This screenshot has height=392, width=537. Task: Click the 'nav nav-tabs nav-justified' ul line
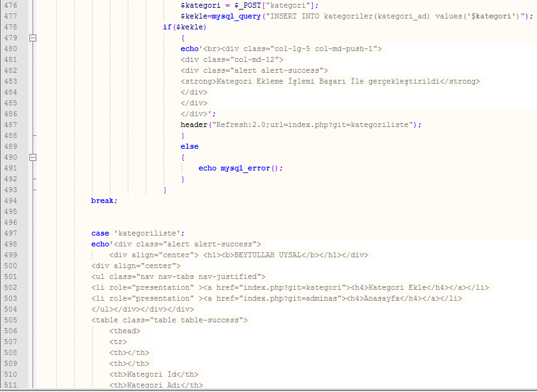click(x=178, y=276)
